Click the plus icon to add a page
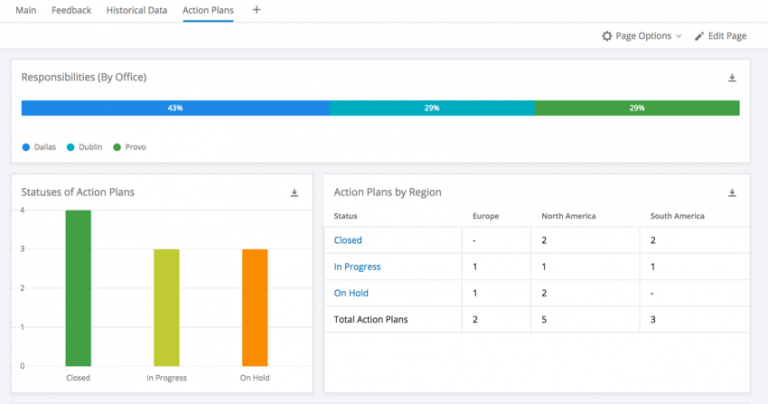The height and width of the screenshot is (404, 768). (257, 10)
